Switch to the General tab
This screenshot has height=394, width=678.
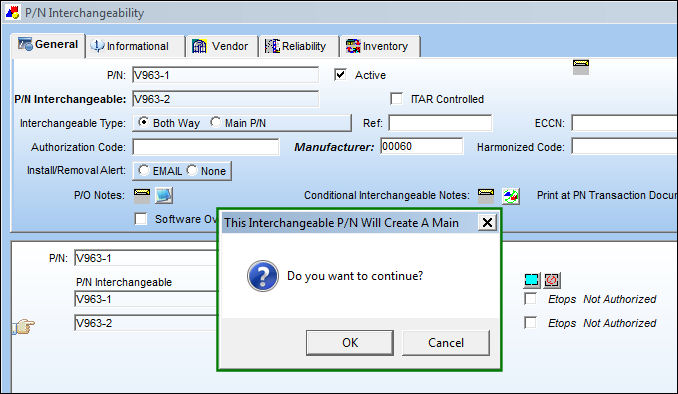[x=48, y=45]
